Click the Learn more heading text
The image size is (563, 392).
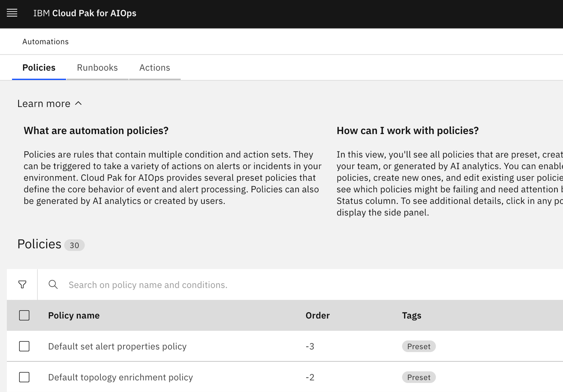44,104
